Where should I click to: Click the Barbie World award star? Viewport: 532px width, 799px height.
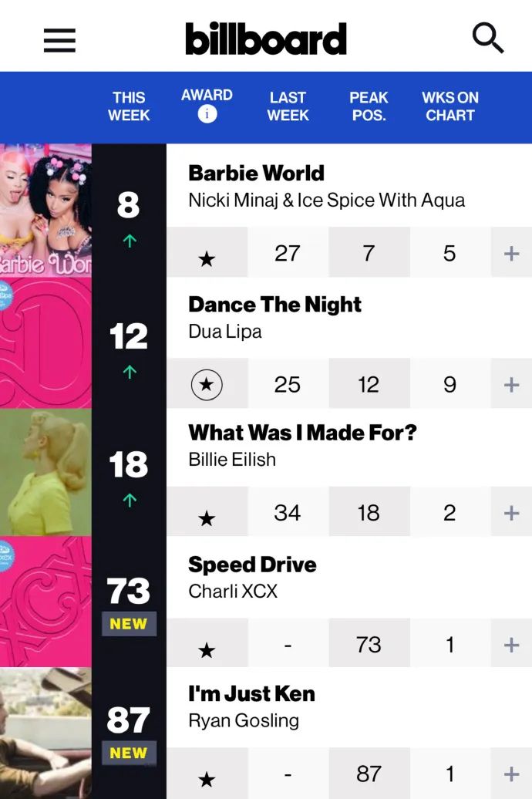(x=207, y=258)
